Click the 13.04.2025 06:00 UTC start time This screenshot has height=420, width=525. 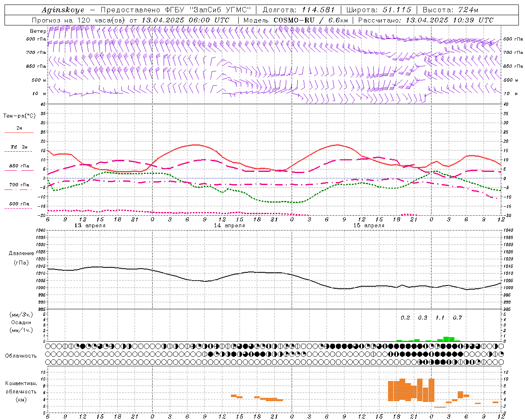(185, 20)
